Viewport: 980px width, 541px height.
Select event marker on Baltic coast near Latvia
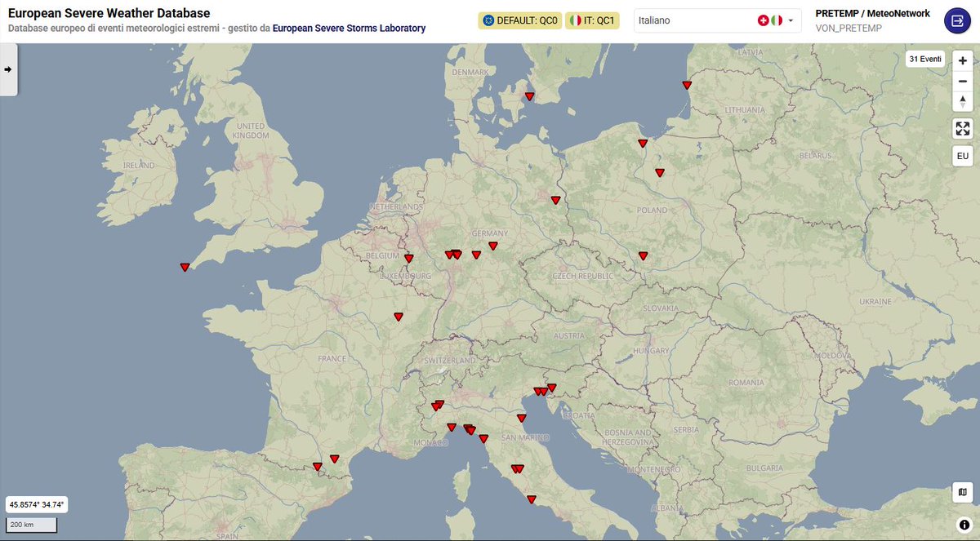[687, 85]
